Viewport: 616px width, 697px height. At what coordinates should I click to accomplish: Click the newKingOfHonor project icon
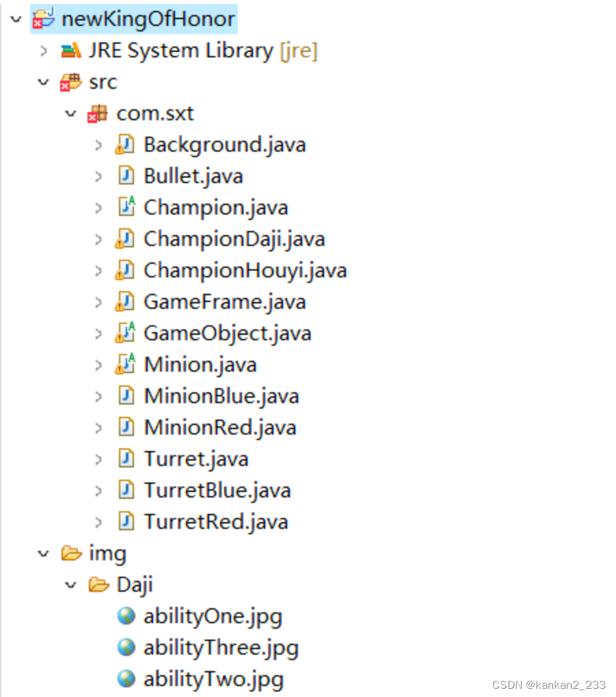point(44,18)
